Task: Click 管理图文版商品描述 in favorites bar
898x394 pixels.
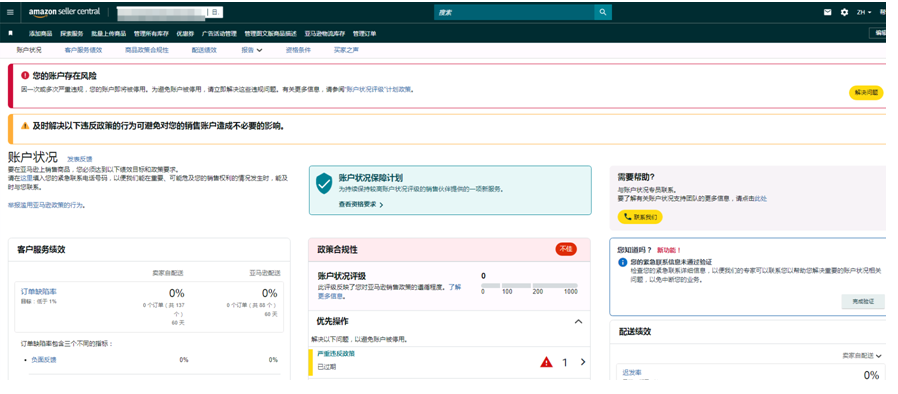Action: (270, 34)
